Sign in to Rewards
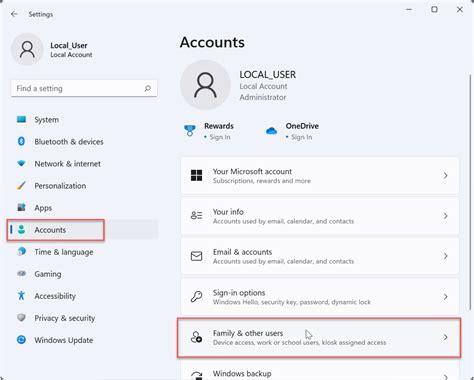 pos(220,137)
